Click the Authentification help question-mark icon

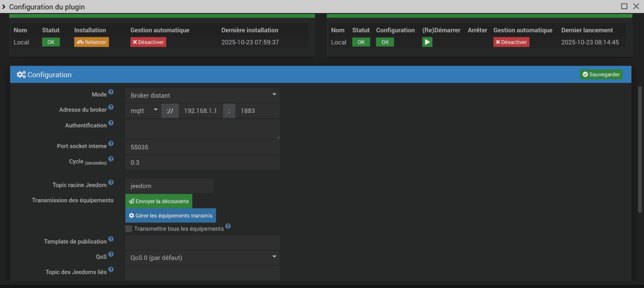[x=111, y=123]
